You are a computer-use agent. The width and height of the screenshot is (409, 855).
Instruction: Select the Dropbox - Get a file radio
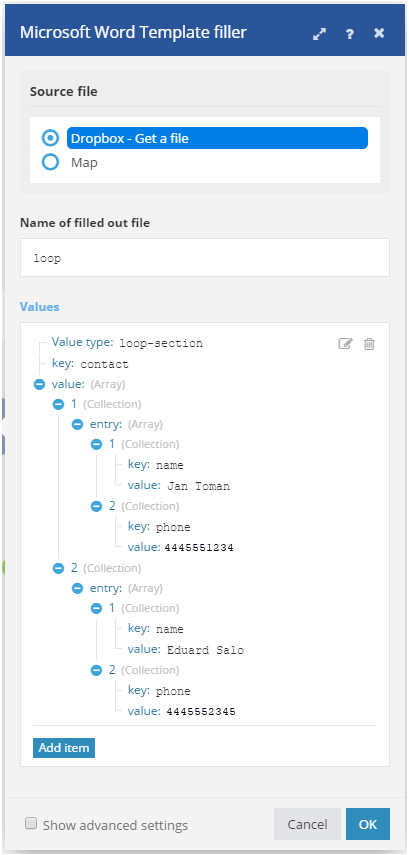coord(51,139)
